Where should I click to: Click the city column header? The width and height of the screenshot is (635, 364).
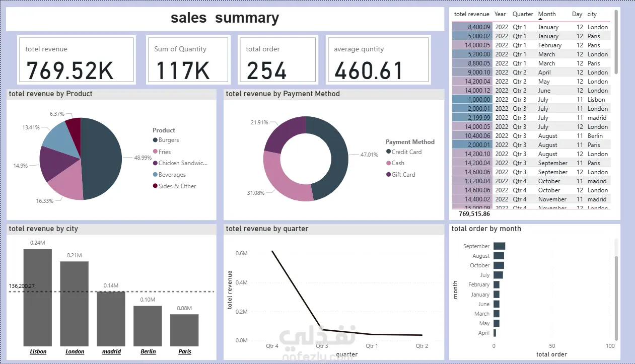(592, 14)
